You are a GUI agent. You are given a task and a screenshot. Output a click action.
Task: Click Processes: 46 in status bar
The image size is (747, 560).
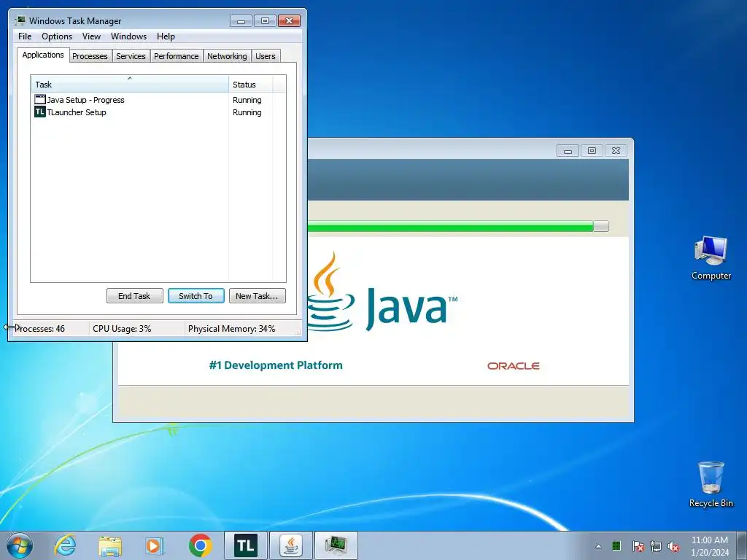coord(41,329)
